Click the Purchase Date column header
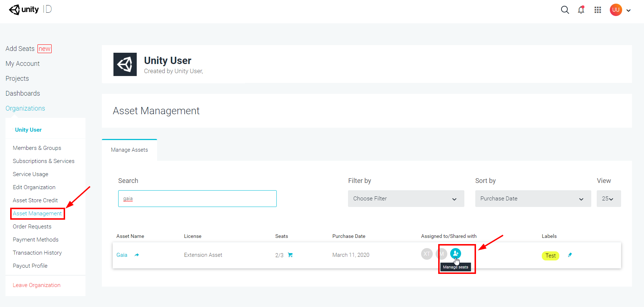The height and width of the screenshot is (307, 644). pos(349,236)
